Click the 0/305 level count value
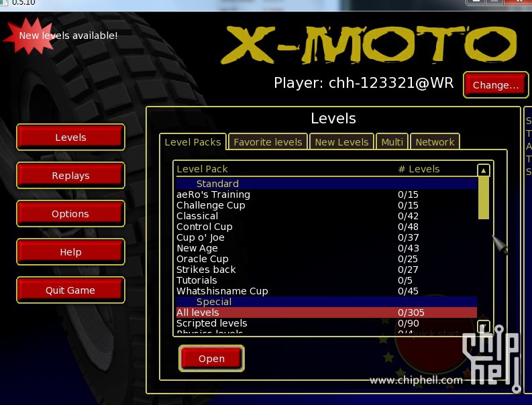The image size is (532, 405). pos(411,312)
